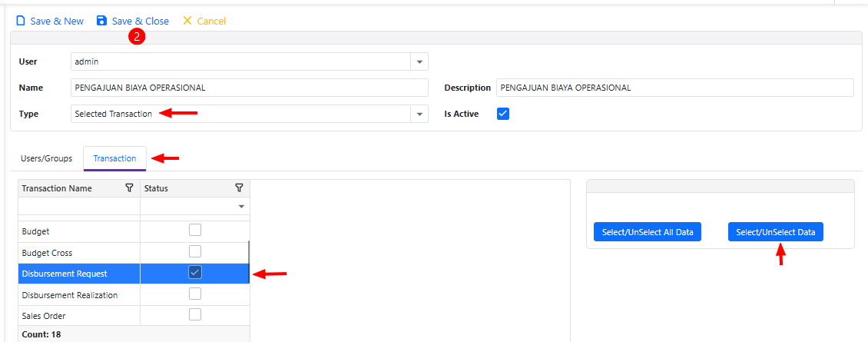Click the transaction list vertical scrollbar
Screen dimensions: 868x342
249,264
